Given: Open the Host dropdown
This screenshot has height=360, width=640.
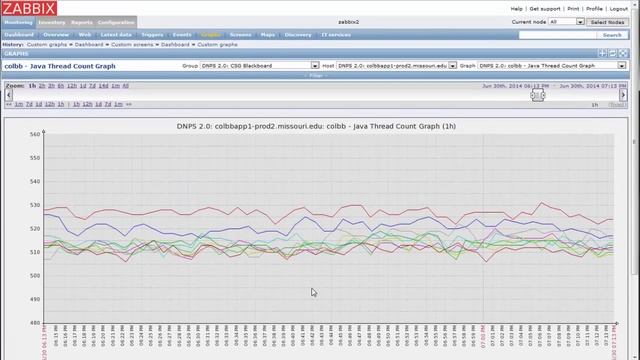Looking at the screenshot, I should [x=396, y=66].
